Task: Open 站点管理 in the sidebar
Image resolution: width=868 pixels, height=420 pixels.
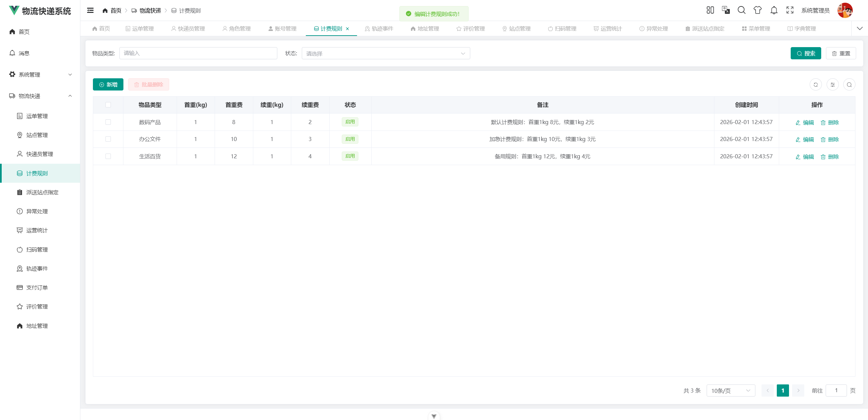Action: [37, 135]
